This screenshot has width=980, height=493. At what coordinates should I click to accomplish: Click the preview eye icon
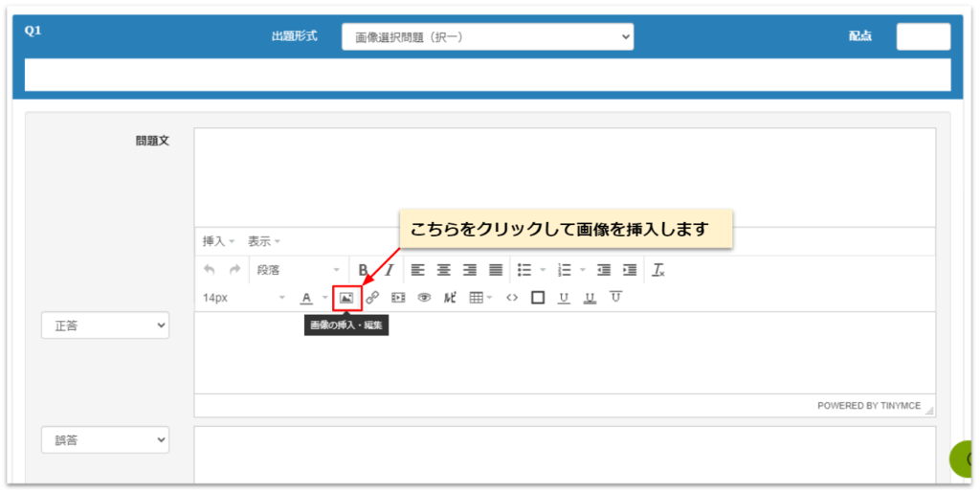tap(424, 298)
